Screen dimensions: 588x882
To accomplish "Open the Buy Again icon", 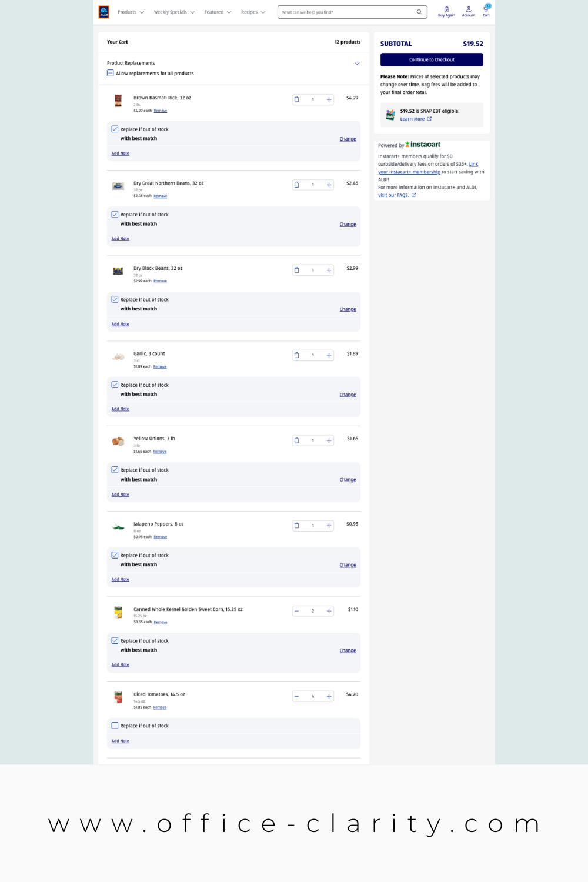I will (x=446, y=10).
